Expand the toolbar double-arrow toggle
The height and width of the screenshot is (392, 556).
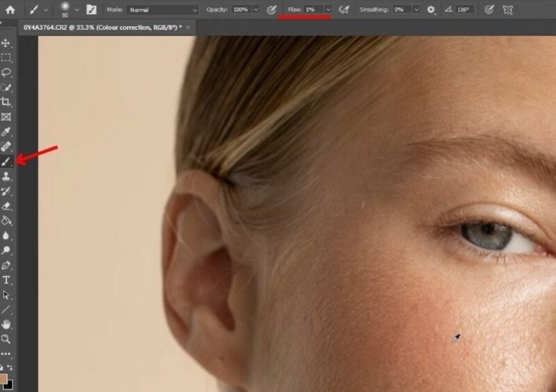click(x=1, y=22)
